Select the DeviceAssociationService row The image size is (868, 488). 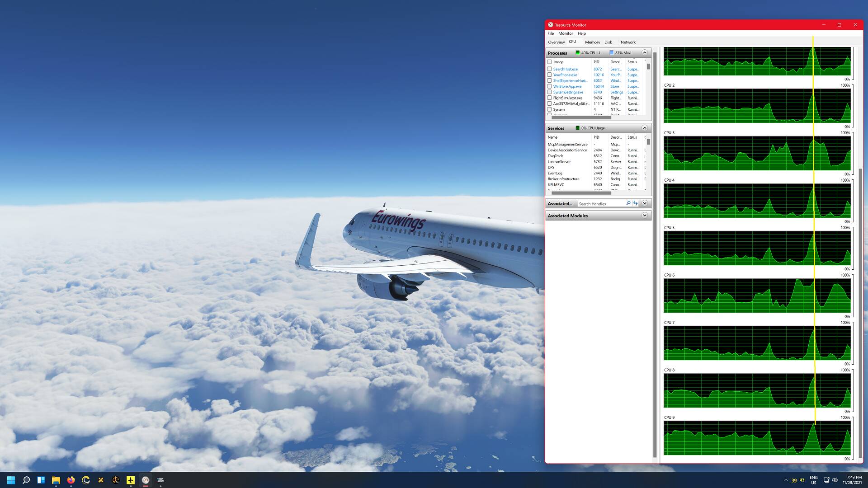pyautogui.click(x=596, y=150)
